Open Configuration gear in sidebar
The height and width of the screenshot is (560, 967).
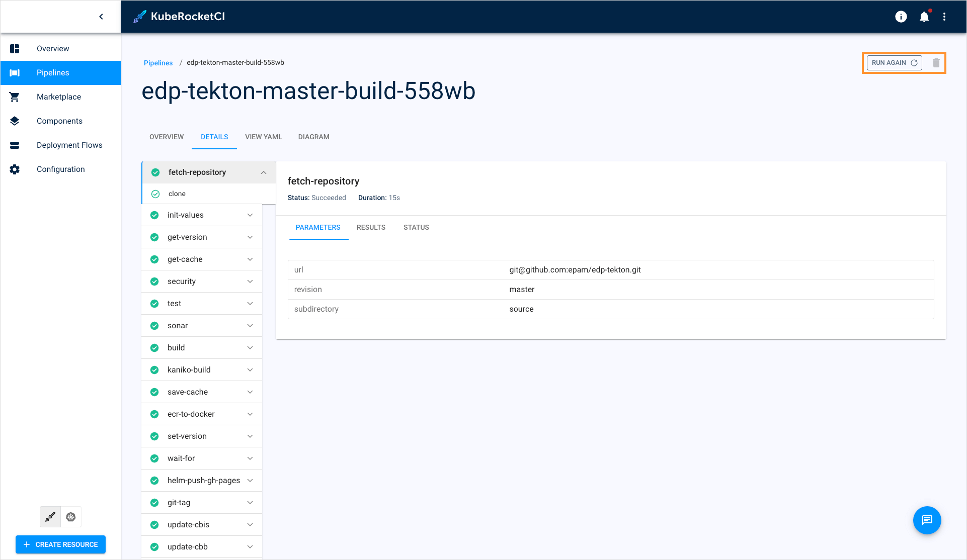pos(15,169)
